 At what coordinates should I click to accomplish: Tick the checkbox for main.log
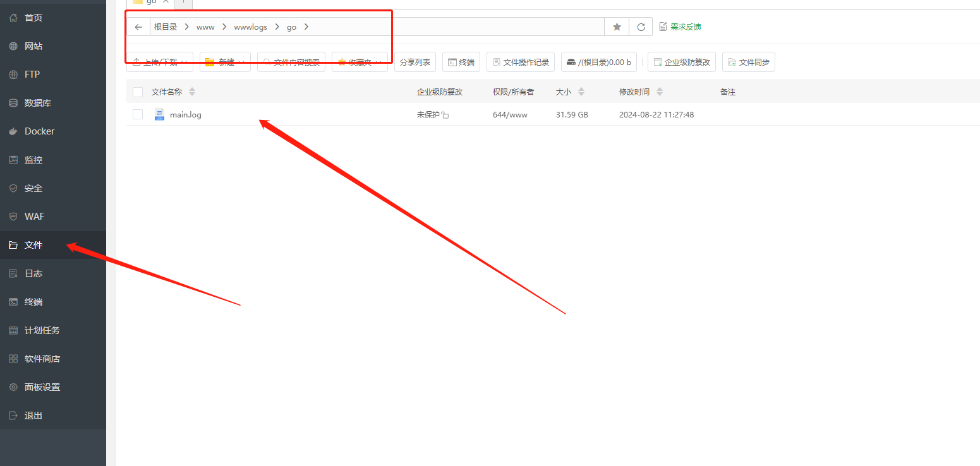click(138, 114)
